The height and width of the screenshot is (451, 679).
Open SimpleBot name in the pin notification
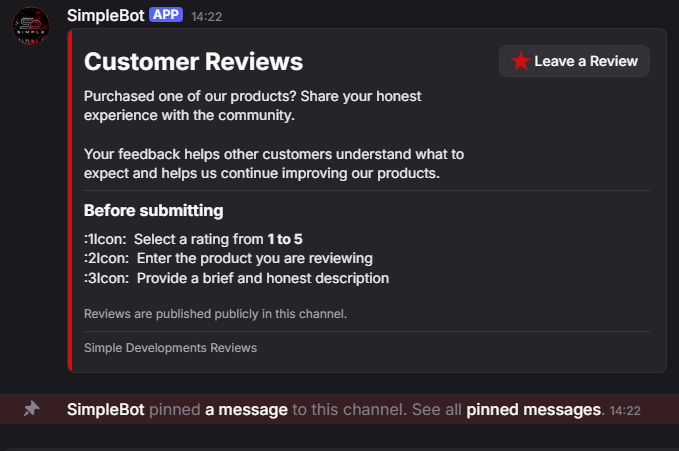click(105, 409)
